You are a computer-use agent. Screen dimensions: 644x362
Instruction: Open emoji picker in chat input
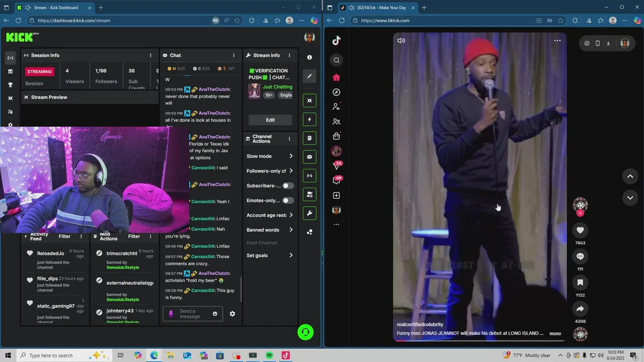coord(215,314)
